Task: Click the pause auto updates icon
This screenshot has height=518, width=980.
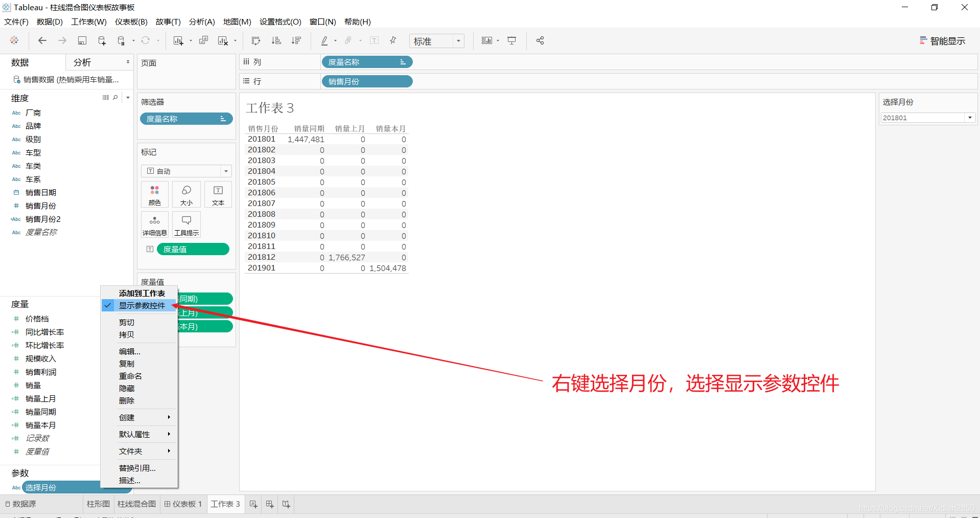Action: tap(121, 40)
